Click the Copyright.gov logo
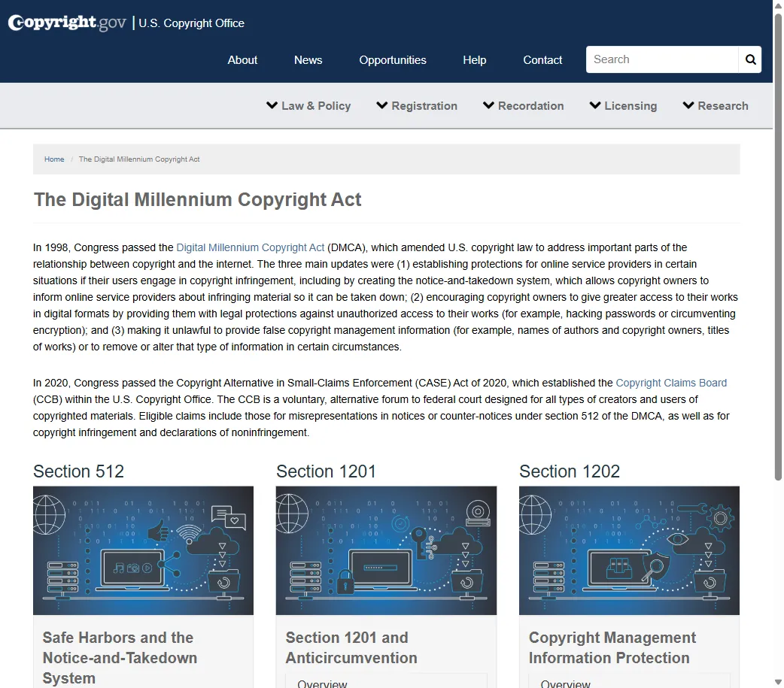The width and height of the screenshot is (784, 688). pos(66,21)
